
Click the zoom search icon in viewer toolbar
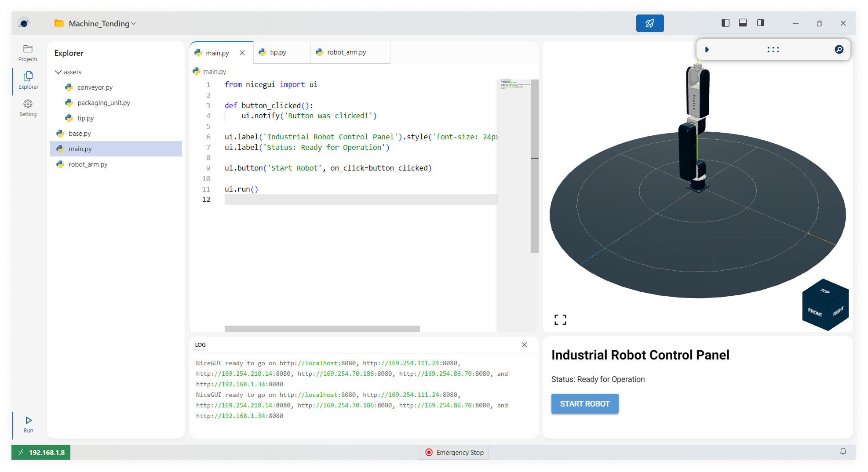click(x=839, y=50)
